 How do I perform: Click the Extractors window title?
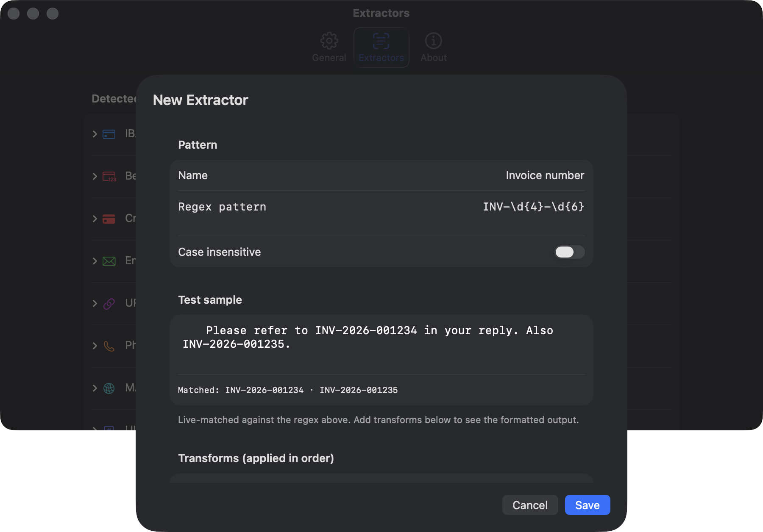pyautogui.click(x=381, y=13)
